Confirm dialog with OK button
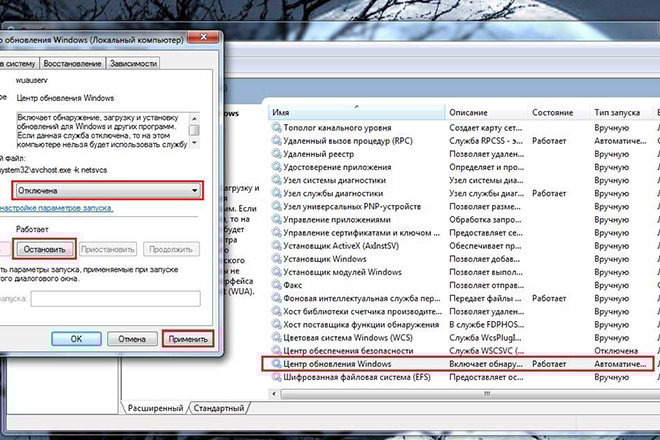The image size is (660, 440). (x=75, y=339)
